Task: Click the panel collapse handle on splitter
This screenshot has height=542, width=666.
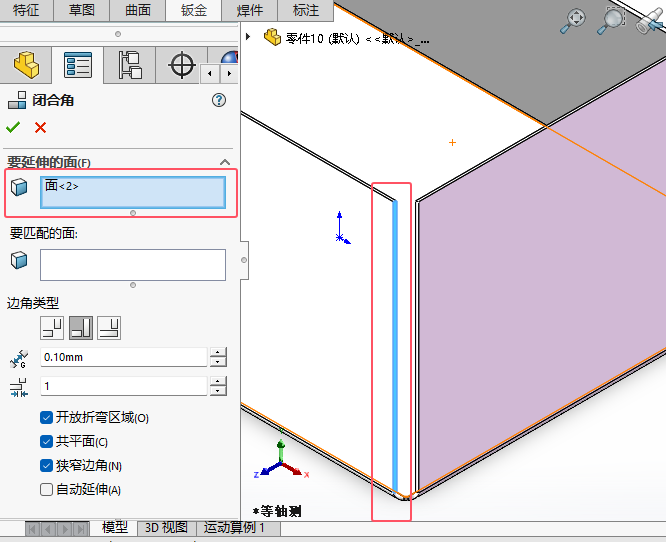Action: point(244,260)
